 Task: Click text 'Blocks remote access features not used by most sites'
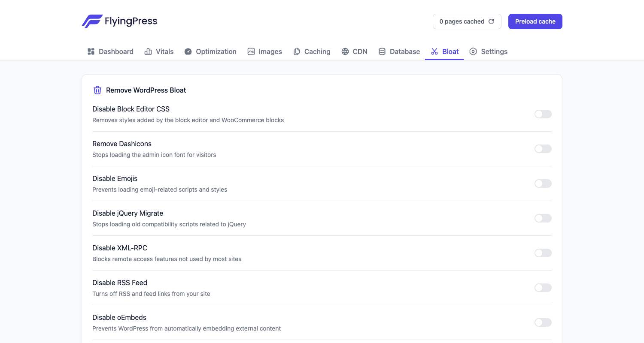pyautogui.click(x=167, y=259)
